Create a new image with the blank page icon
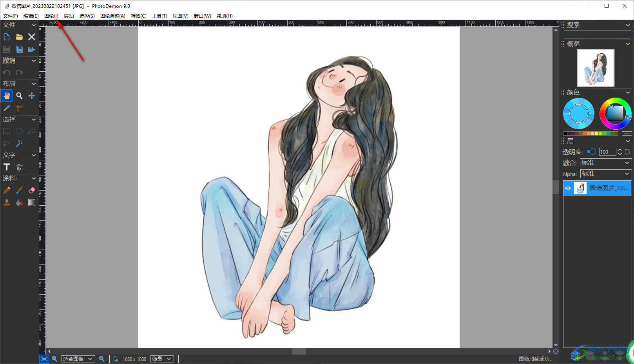Image resolution: width=634 pixels, height=364 pixels. pyautogui.click(x=7, y=37)
